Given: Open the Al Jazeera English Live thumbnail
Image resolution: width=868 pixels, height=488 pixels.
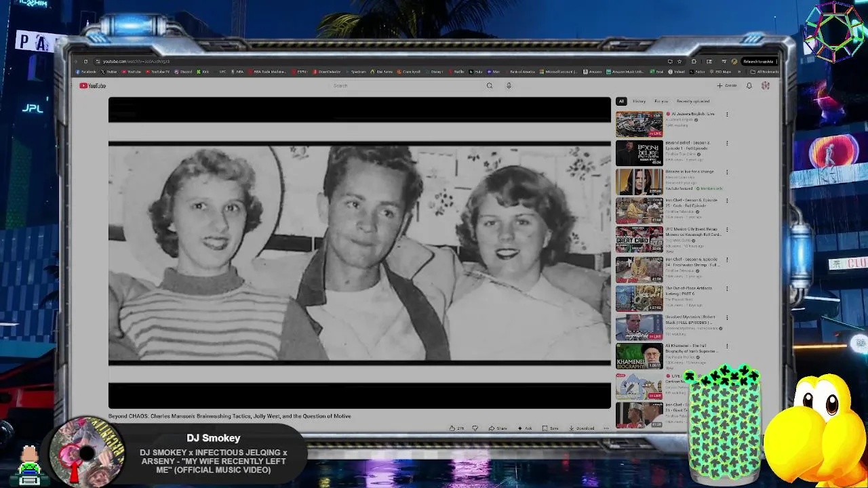Looking at the screenshot, I should pyautogui.click(x=639, y=124).
